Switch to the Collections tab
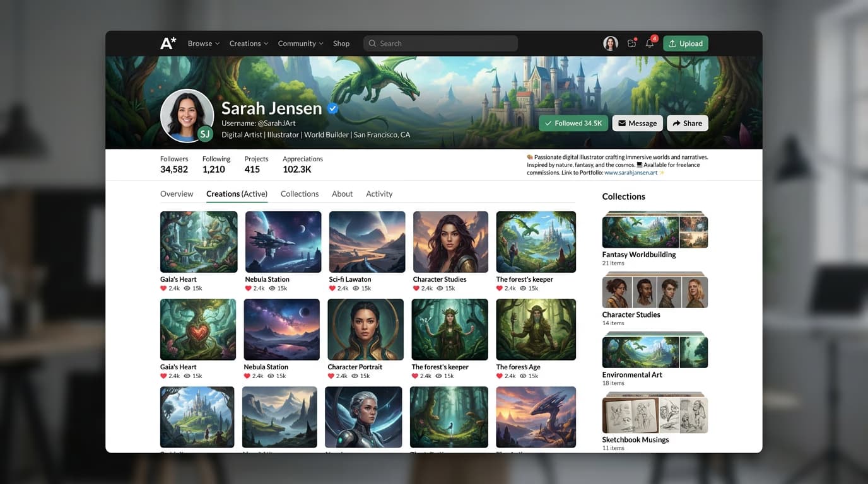Viewport: 868px width, 484px height. click(300, 193)
